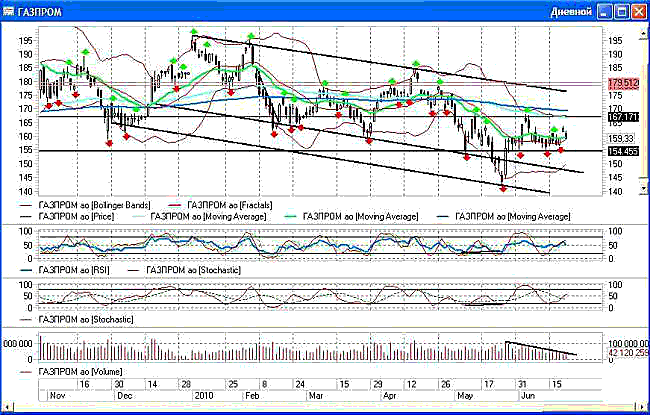This screenshot has height=415, width=650.
Task: Click the 2010 year label on time axis
Action: [204, 396]
